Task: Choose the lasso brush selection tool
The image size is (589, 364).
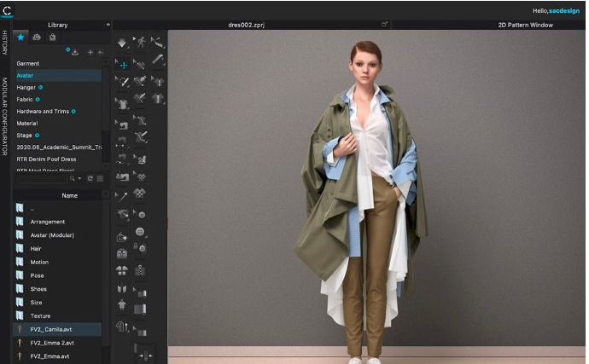Action: [123, 82]
